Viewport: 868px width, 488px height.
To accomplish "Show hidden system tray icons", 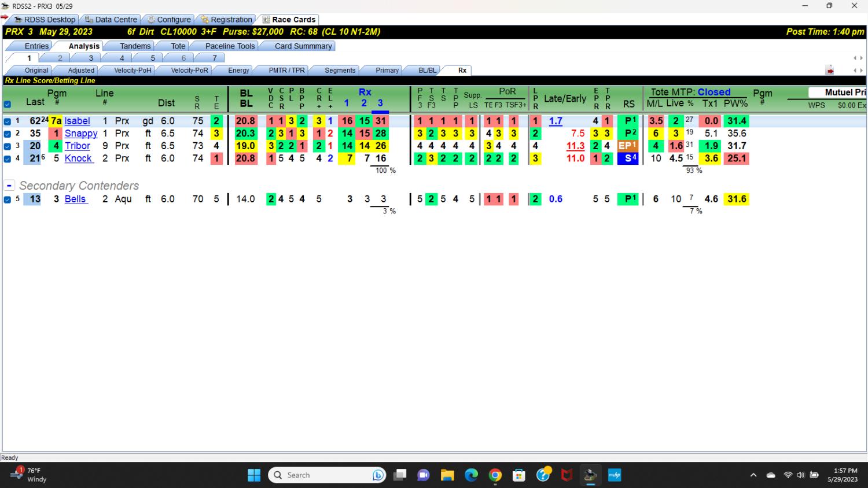I will tap(753, 475).
